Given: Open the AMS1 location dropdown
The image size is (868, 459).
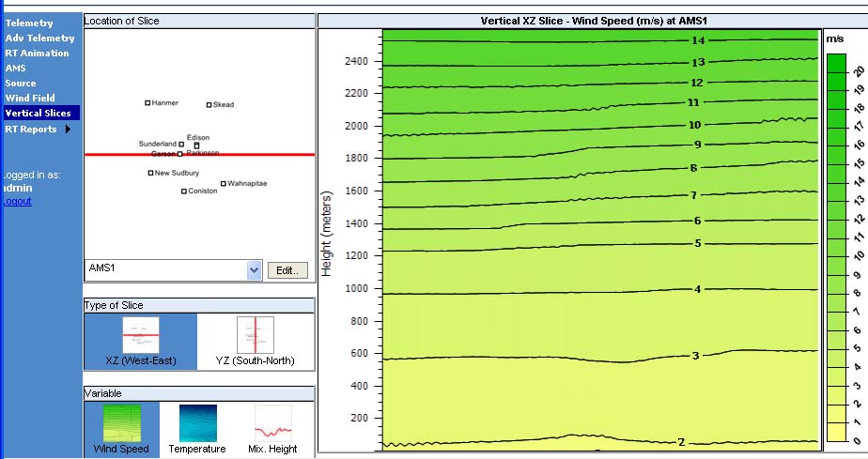Looking at the screenshot, I should [254, 270].
